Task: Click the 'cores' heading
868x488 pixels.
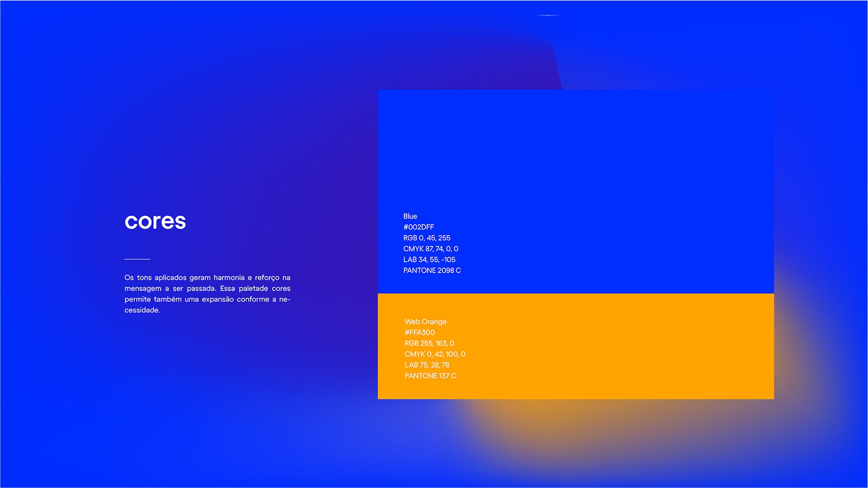Action: coord(155,221)
